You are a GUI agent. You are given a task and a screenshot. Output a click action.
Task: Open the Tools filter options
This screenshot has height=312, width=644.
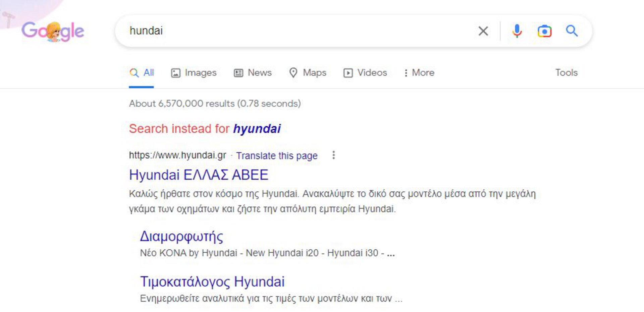[x=566, y=73]
